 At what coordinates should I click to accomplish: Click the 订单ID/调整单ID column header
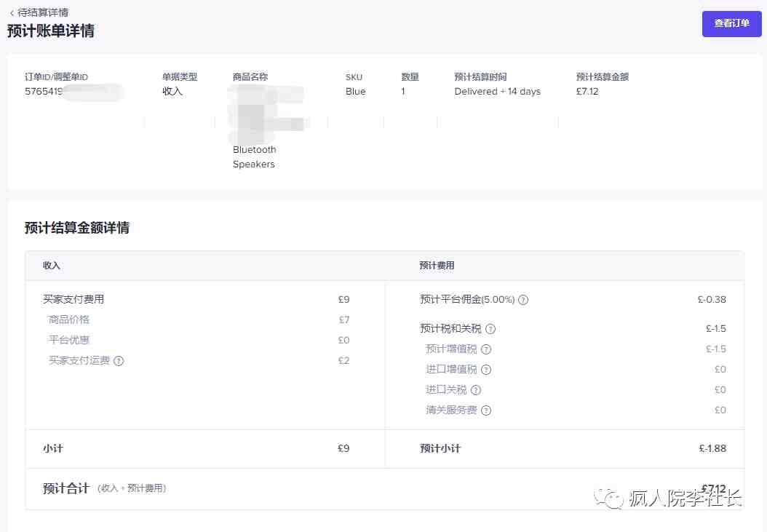[56, 77]
